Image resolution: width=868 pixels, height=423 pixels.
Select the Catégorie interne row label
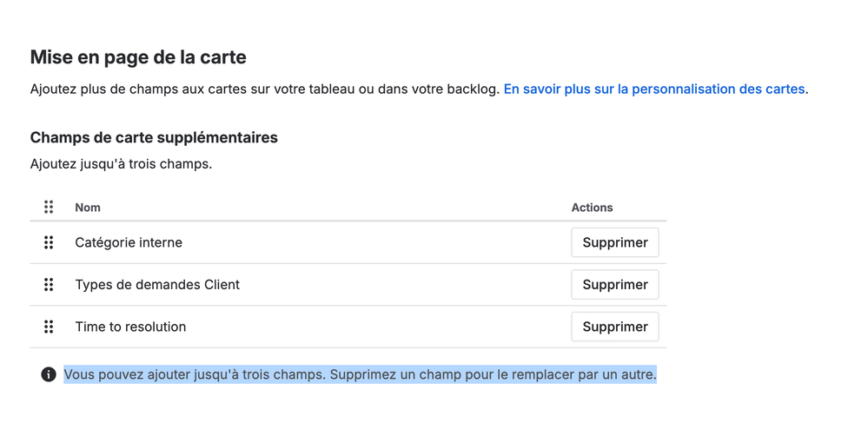click(129, 242)
